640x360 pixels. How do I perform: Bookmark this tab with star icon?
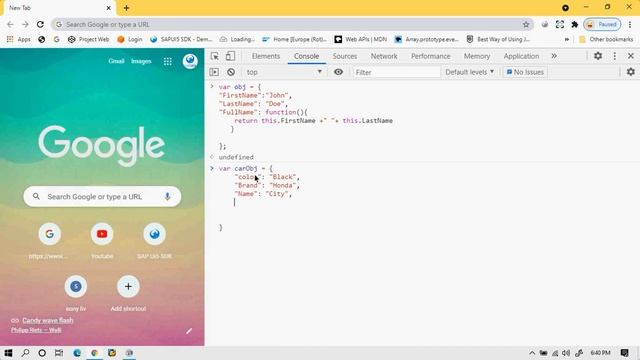point(526,24)
